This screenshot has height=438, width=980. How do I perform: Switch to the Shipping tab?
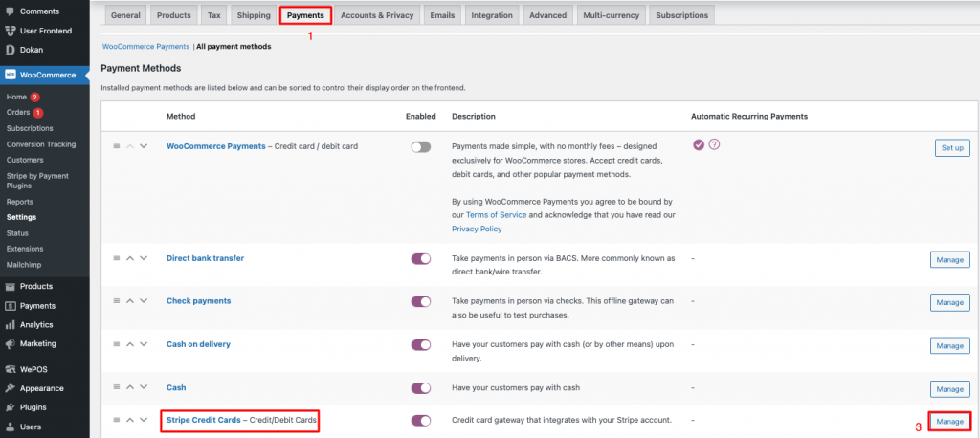(x=254, y=15)
